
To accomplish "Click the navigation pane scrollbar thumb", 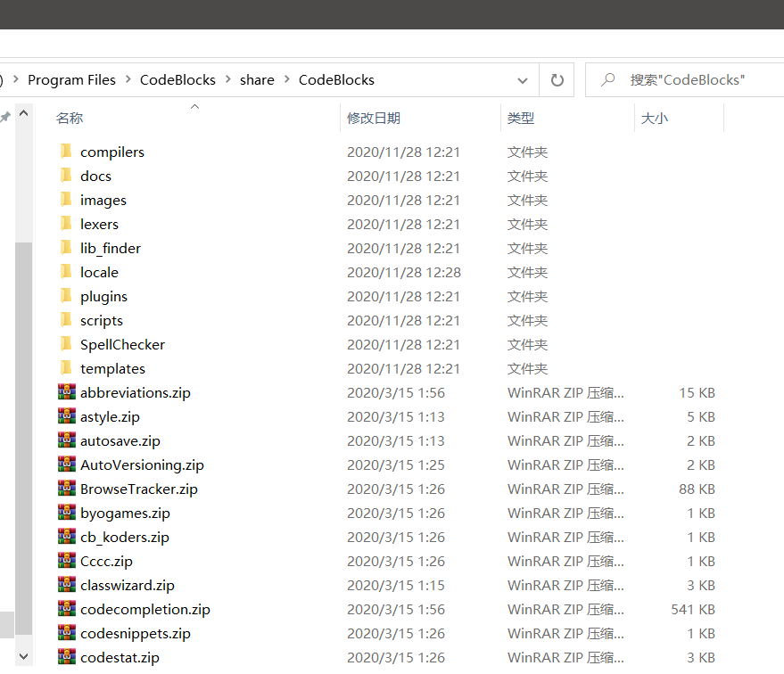I will [23, 438].
